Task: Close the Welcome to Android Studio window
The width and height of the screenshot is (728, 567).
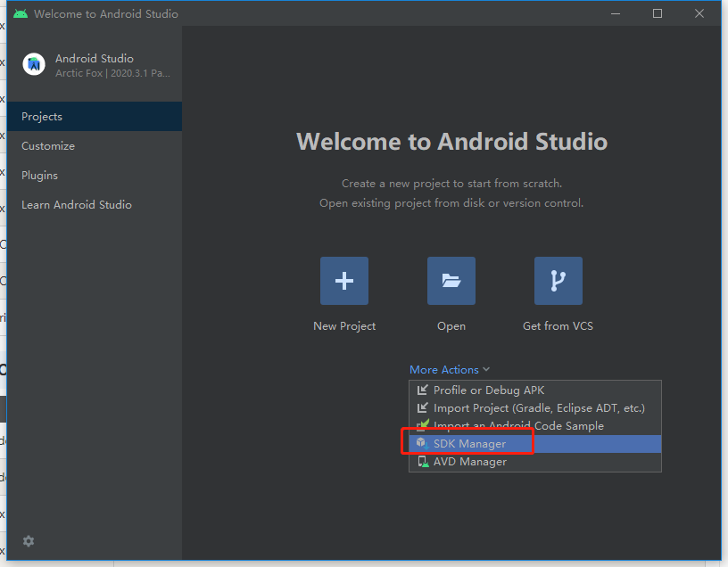Action: coord(699,14)
